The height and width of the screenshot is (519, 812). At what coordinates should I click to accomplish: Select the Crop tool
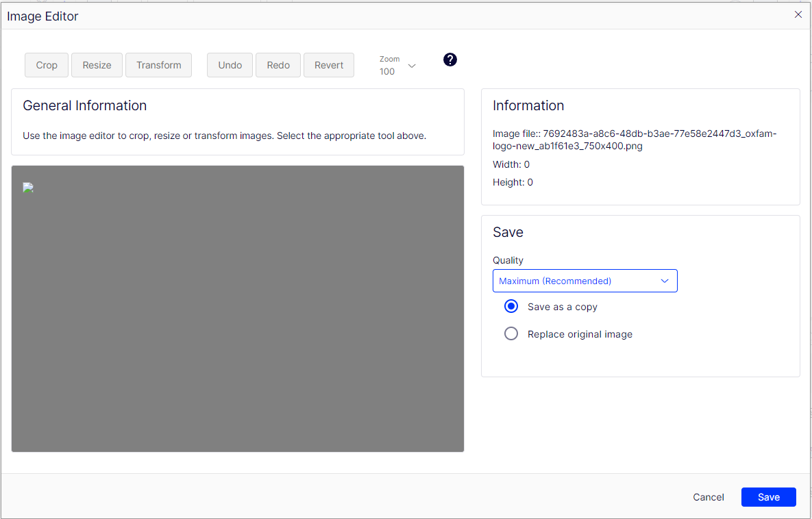coord(47,65)
